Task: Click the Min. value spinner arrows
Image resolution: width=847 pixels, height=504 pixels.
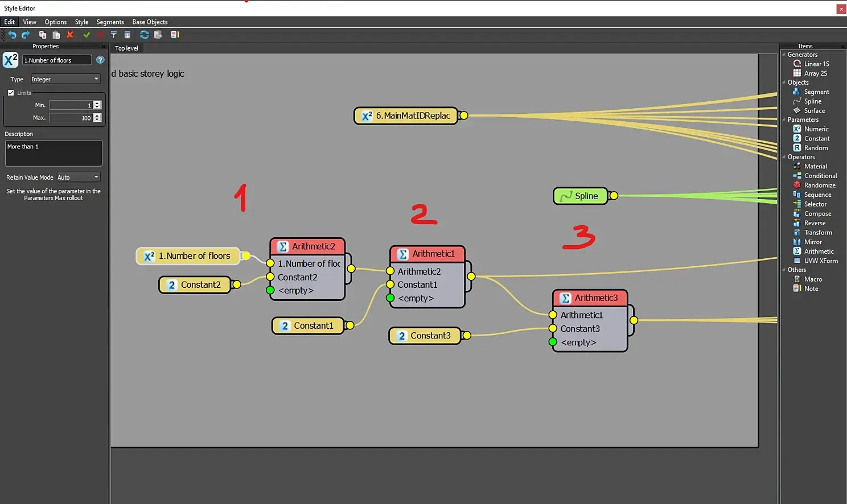Action: point(97,105)
